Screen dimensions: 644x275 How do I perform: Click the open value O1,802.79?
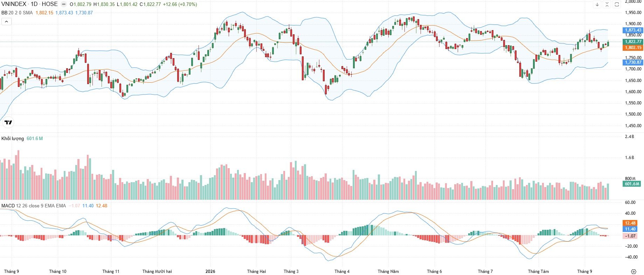pos(81,5)
